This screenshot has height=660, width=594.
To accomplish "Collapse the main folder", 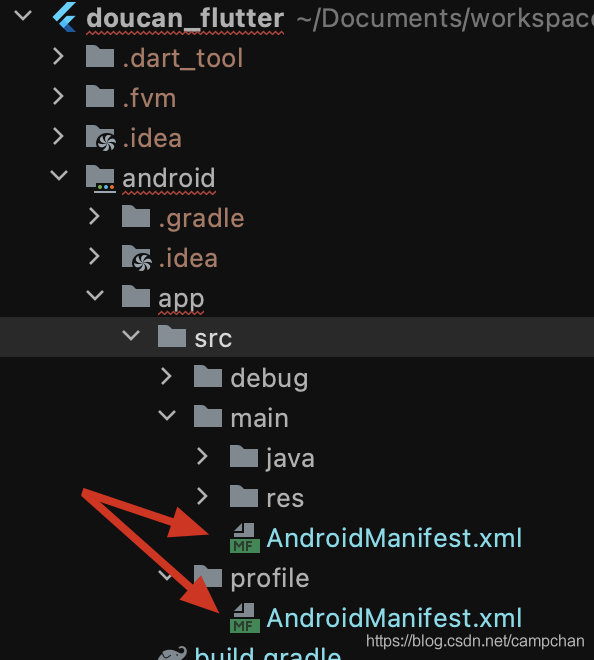I will tap(167, 415).
